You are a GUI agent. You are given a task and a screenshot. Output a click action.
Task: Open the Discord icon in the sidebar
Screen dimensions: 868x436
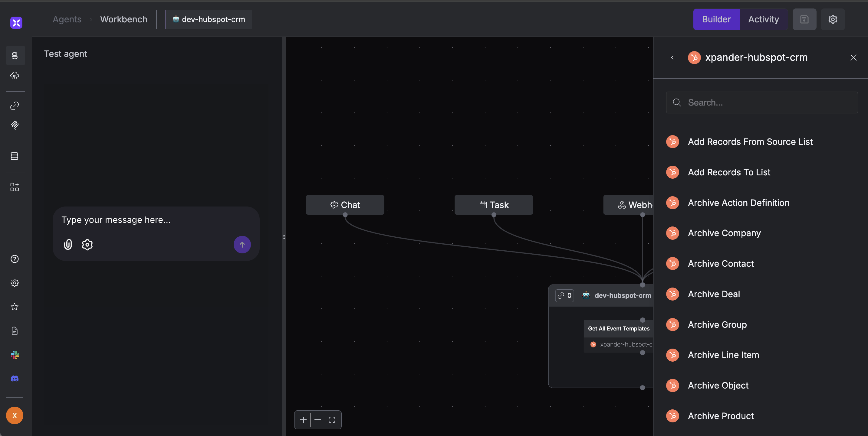pos(15,379)
